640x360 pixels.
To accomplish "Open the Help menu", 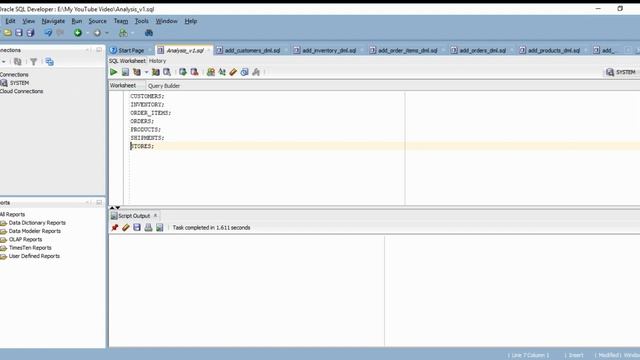I will [191, 21].
